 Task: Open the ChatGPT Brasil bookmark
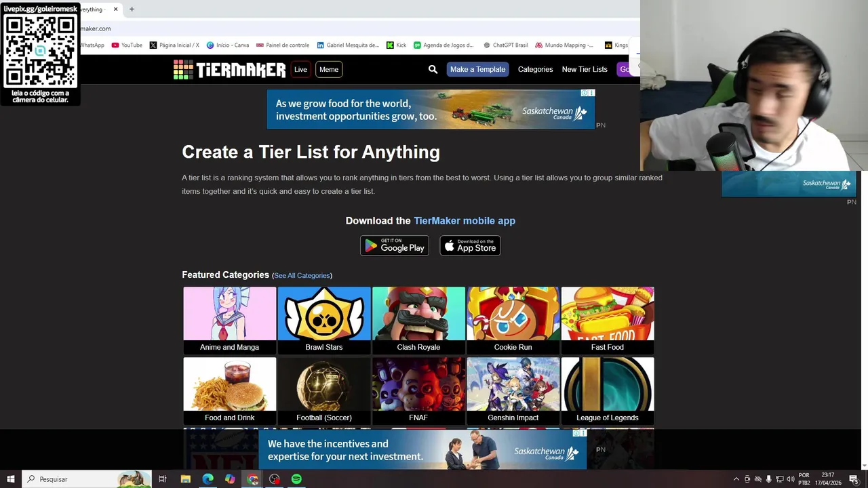click(x=506, y=45)
